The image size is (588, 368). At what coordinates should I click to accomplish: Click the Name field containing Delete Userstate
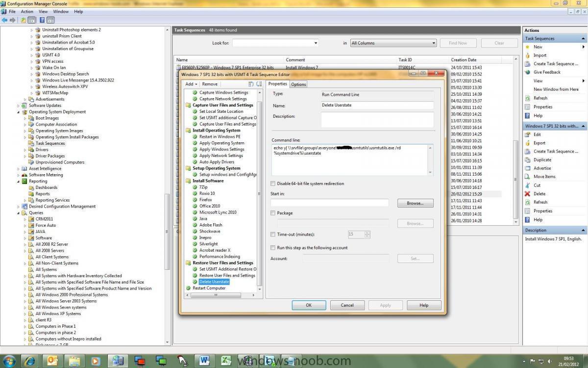click(377, 105)
